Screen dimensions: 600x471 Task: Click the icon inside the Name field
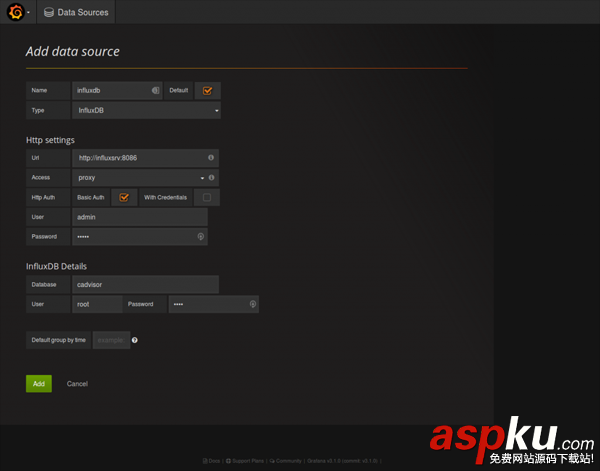click(x=155, y=90)
